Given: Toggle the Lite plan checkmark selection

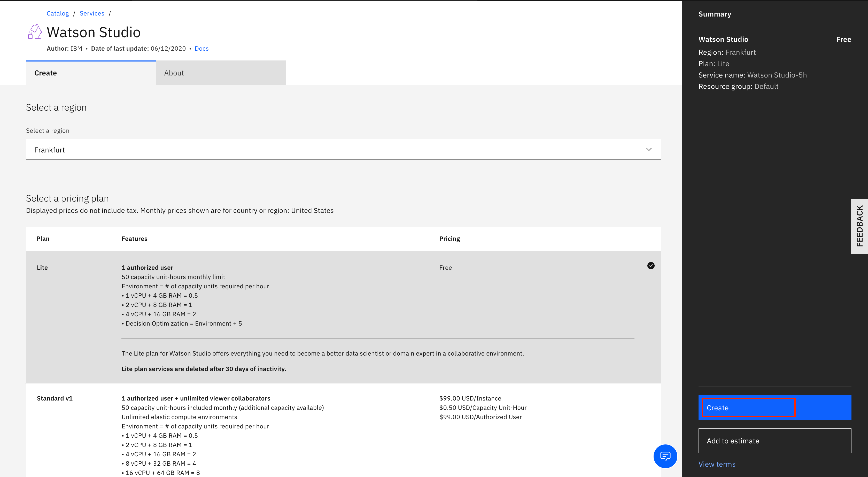Looking at the screenshot, I should tap(651, 266).
